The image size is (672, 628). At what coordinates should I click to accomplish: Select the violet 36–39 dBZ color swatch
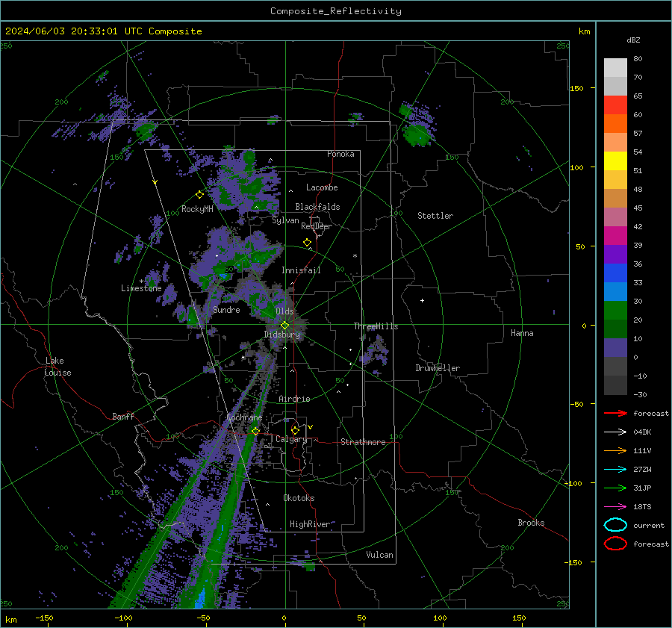615,255
